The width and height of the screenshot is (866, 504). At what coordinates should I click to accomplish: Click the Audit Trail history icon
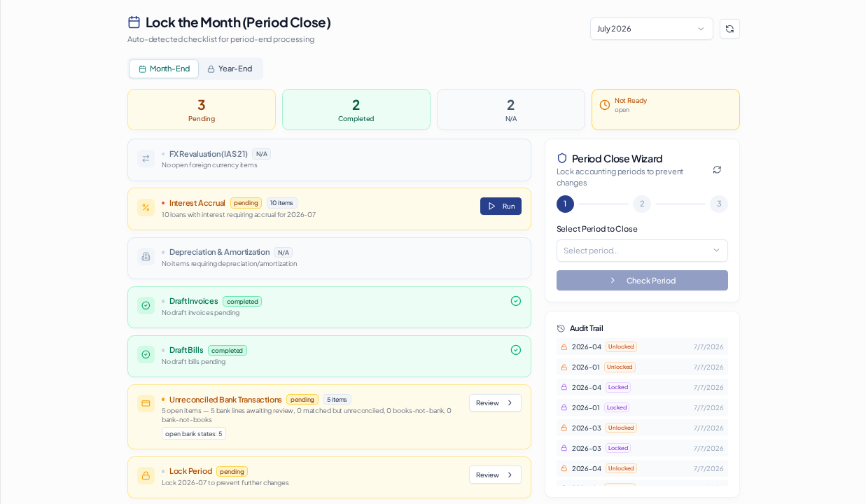tap(561, 328)
